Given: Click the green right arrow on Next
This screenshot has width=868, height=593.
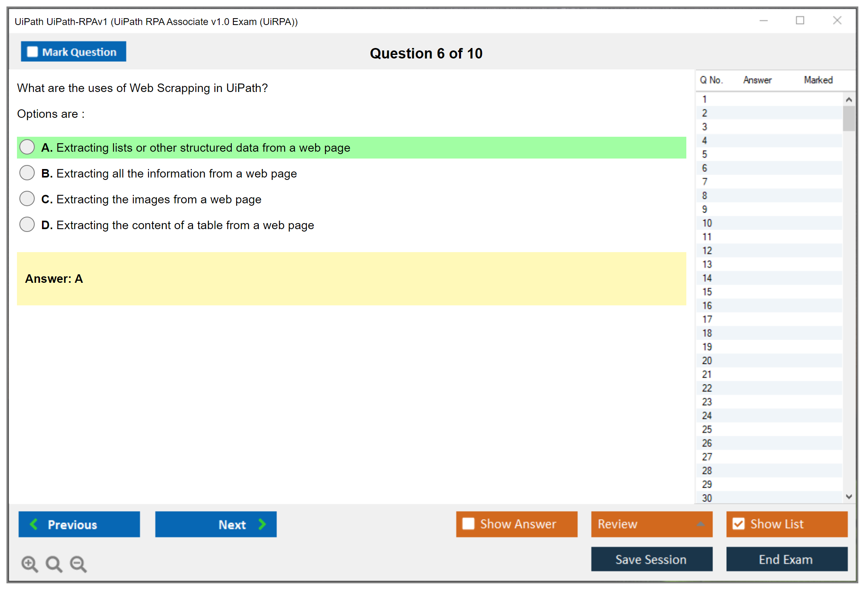Looking at the screenshot, I should click(x=262, y=524).
